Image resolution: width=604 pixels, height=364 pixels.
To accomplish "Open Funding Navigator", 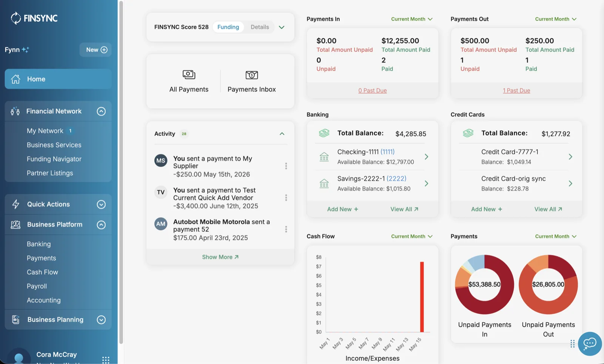I will click(54, 159).
